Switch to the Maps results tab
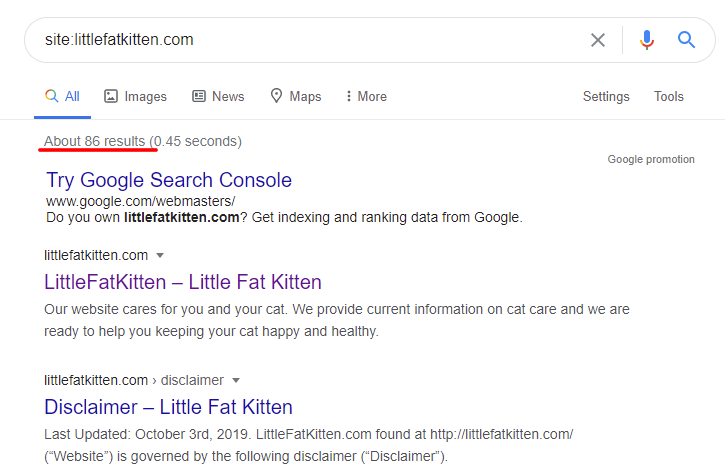725x471 pixels. pos(305,97)
